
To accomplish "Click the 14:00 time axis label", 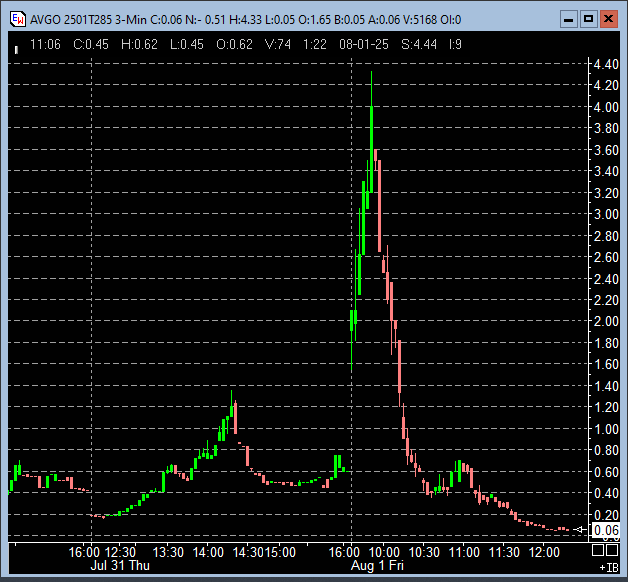I will click(208, 552).
